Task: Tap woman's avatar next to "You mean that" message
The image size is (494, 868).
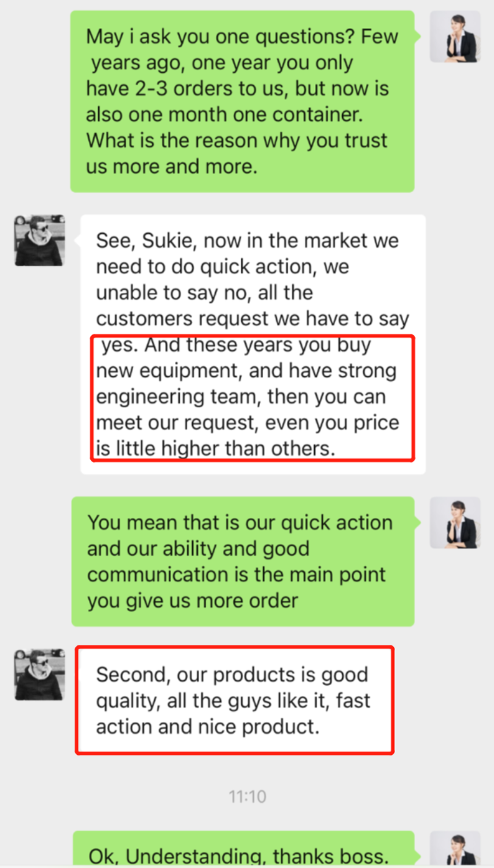Action: click(455, 522)
